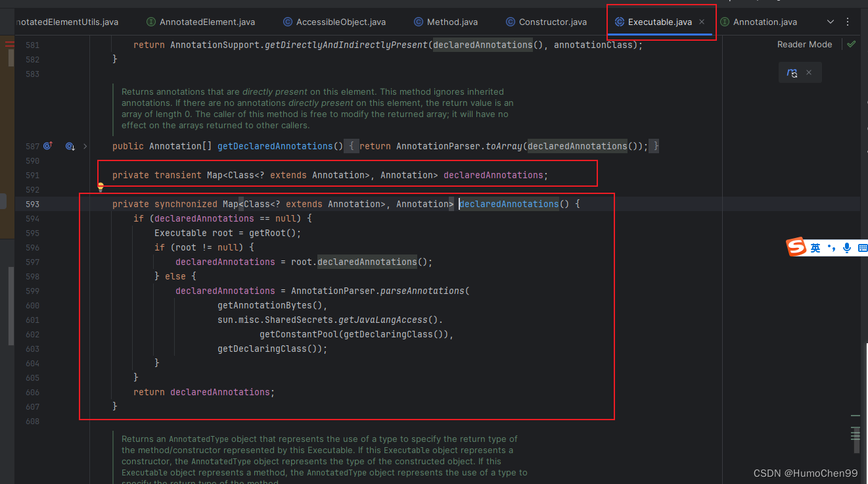This screenshot has width=868, height=484.
Task: Select the partly hidden AnnotatedElementUtils.java tab
Action: pyautogui.click(x=66, y=22)
